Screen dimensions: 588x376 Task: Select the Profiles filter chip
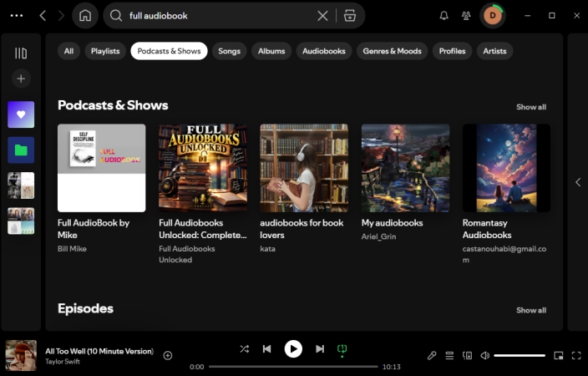[x=452, y=51]
